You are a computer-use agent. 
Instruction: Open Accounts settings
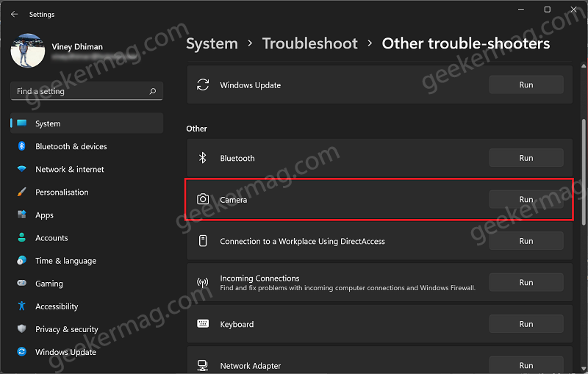(87, 237)
